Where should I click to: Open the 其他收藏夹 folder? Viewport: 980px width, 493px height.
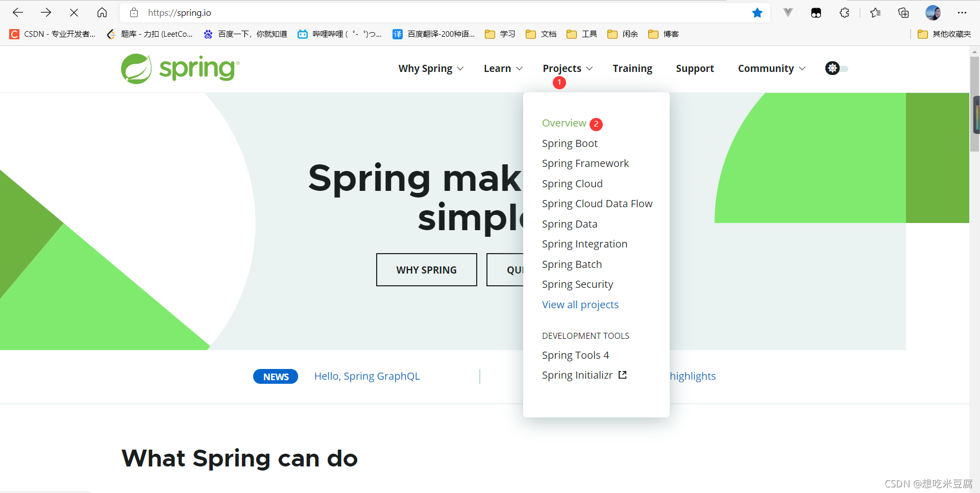(x=944, y=34)
